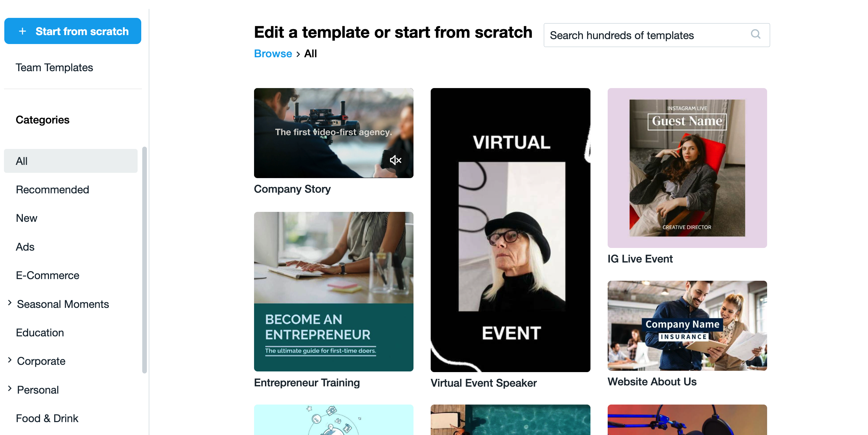Click the Browse link in breadcrumb
The height and width of the screenshot is (435, 868).
click(273, 53)
